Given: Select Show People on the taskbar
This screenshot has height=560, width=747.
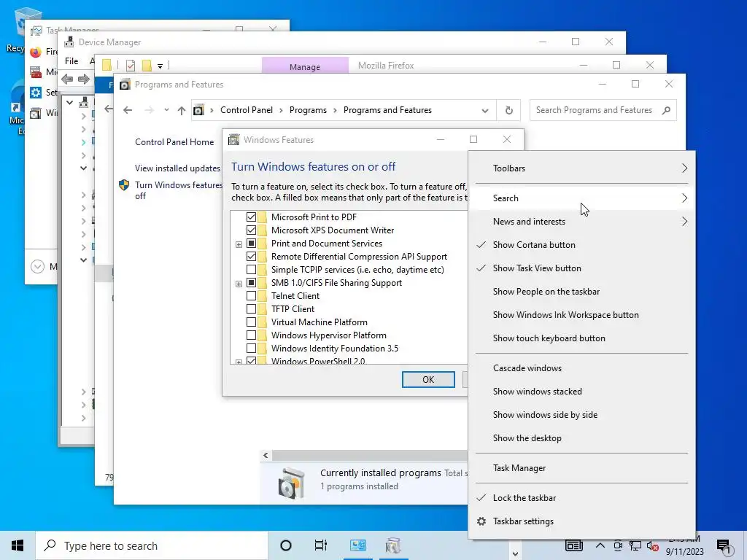Looking at the screenshot, I should point(581,292).
